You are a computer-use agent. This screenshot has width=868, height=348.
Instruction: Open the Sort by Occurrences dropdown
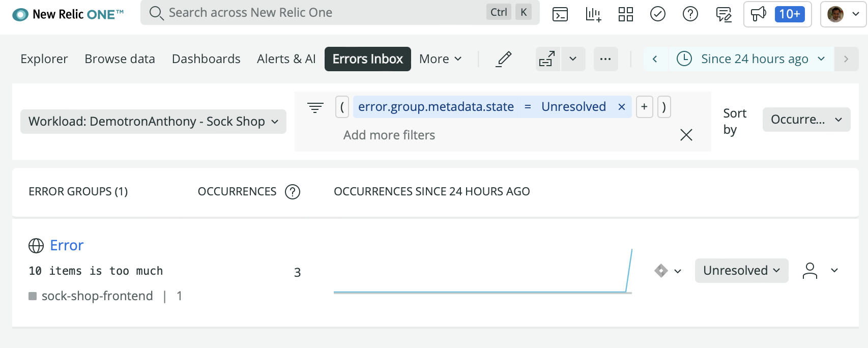pos(806,120)
